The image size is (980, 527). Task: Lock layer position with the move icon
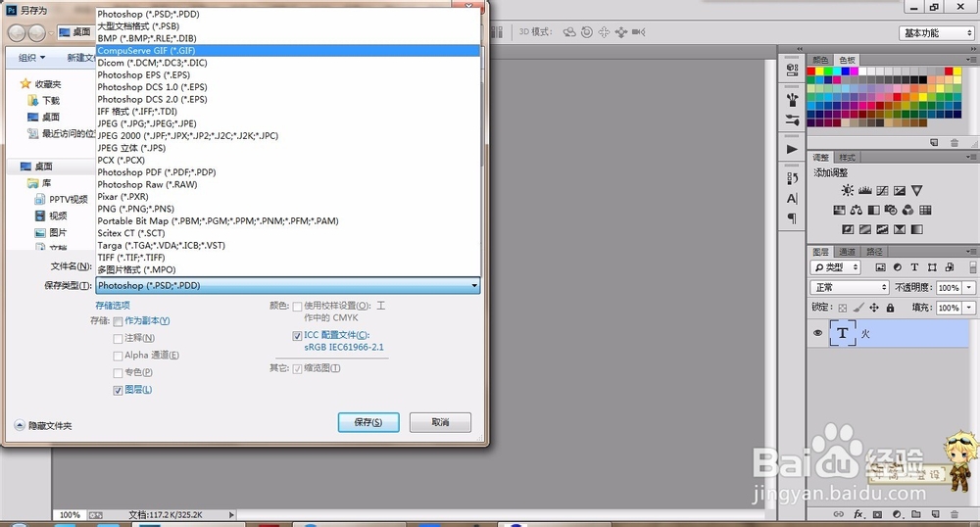coord(874,308)
